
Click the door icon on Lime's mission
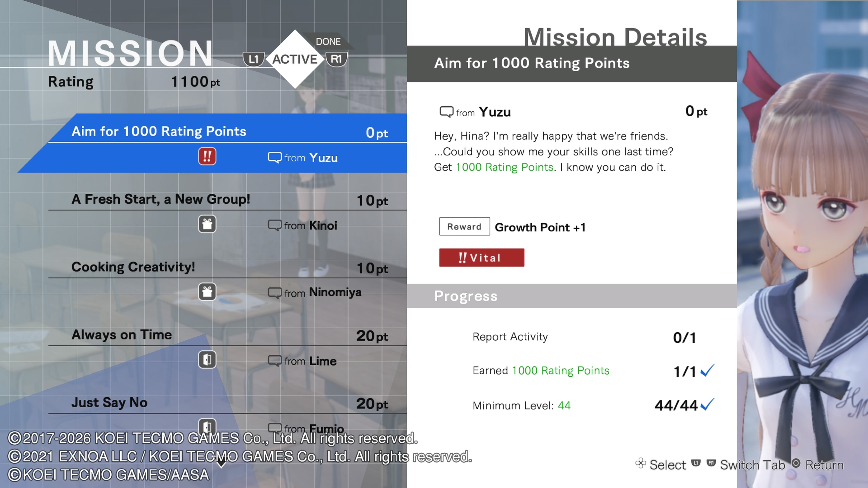point(207,359)
